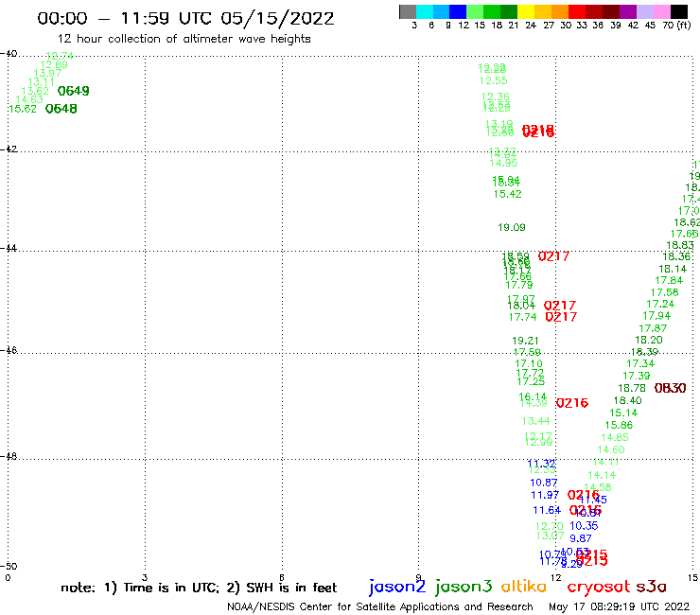This screenshot has width=700, height=615.
Task: Select the orange swatch in the wave height legend
Action: (x=560, y=11)
